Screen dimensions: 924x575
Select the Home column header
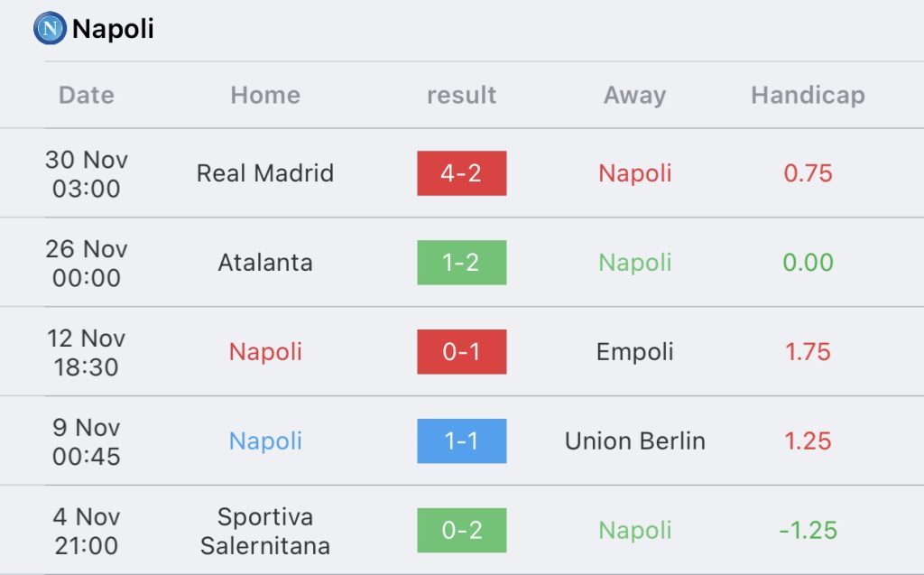(x=265, y=95)
